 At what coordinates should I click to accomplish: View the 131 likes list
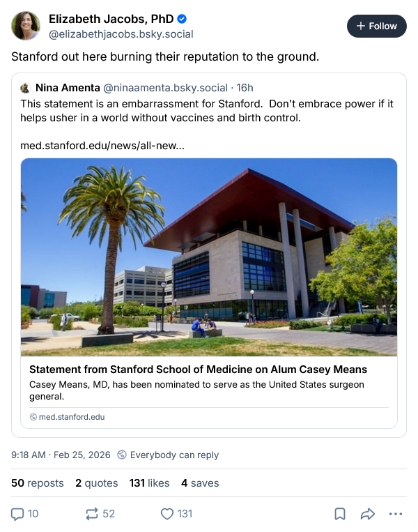[x=149, y=482]
